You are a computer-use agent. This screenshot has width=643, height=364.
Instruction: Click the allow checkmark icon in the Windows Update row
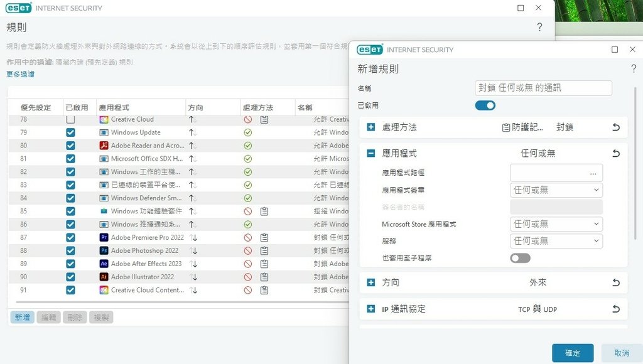pos(247,132)
